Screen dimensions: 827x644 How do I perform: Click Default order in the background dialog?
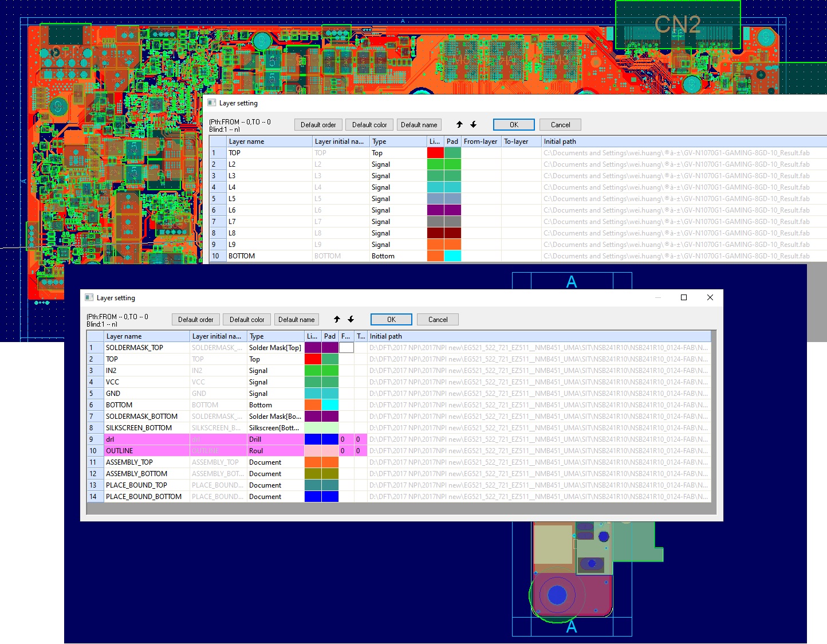pyautogui.click(x=318, y=125)
